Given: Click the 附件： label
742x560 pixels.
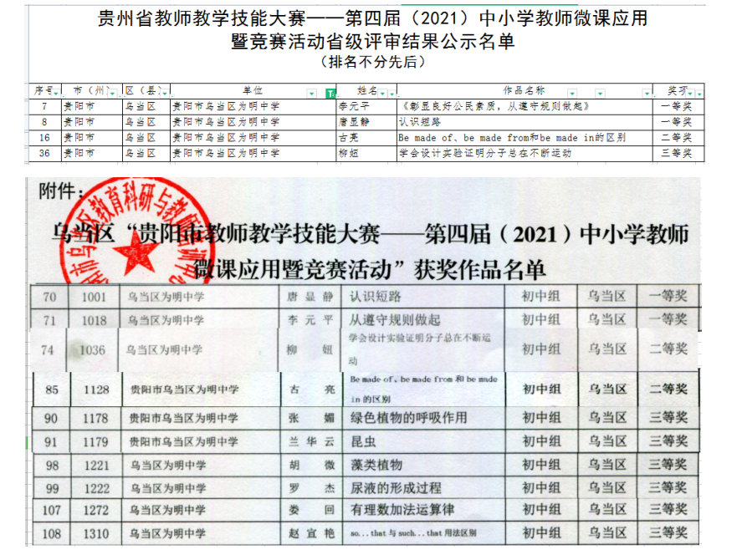Looking at the screenshot, I should pyautogui.click(x=61, y=191).
